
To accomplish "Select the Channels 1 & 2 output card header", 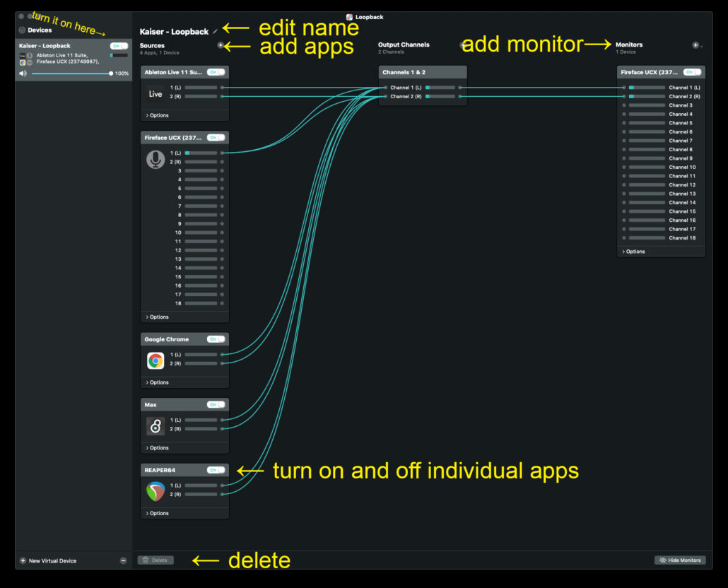I will click(x=423, y=72).
